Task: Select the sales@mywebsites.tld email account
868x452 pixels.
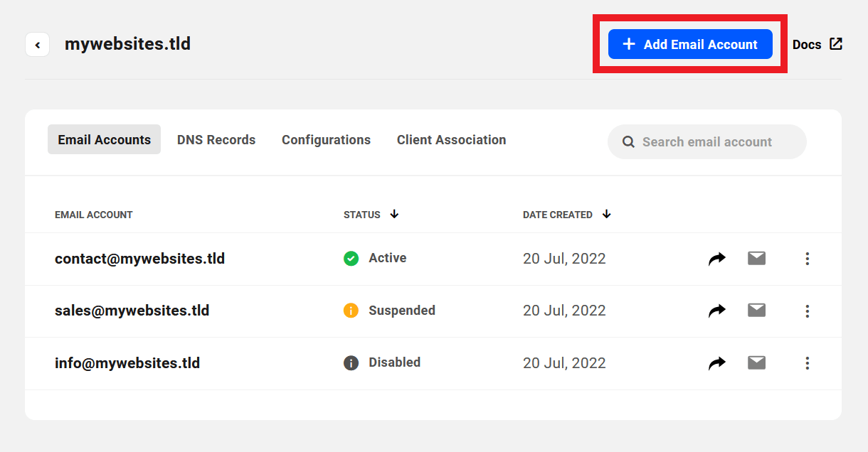Action: coord(132,311)
